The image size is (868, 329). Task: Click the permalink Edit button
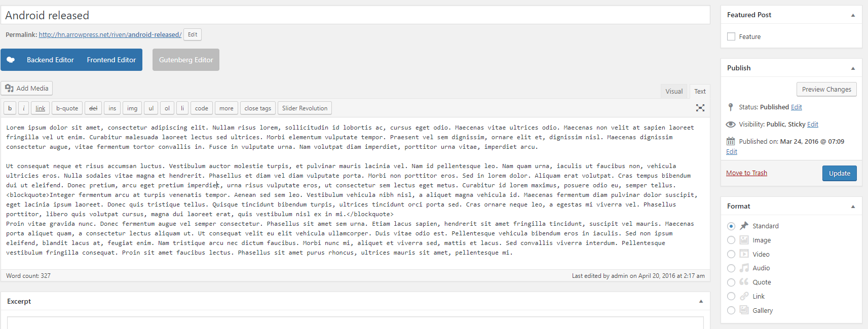tap(193, 34)
